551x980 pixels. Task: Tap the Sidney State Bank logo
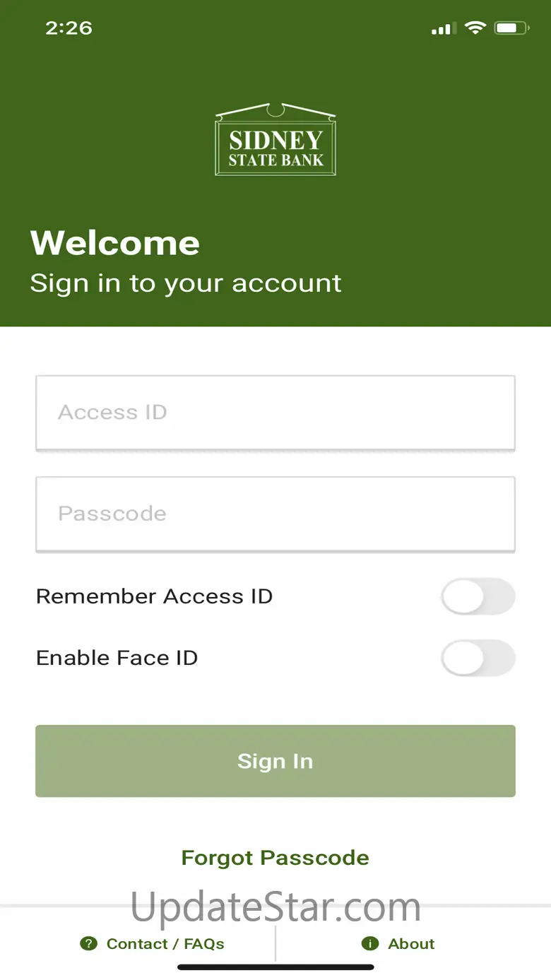tap(275, 141)
